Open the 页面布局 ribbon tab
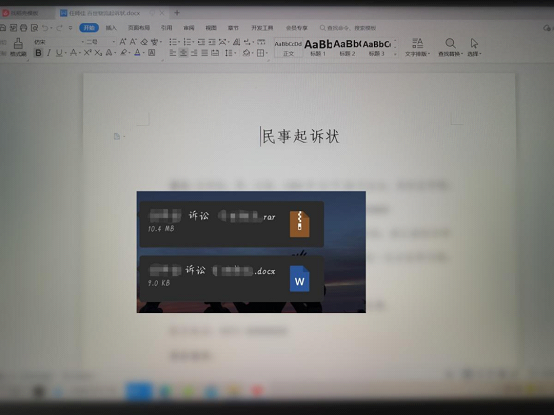Viewport: 554px width, 415px height. point(138,28)
